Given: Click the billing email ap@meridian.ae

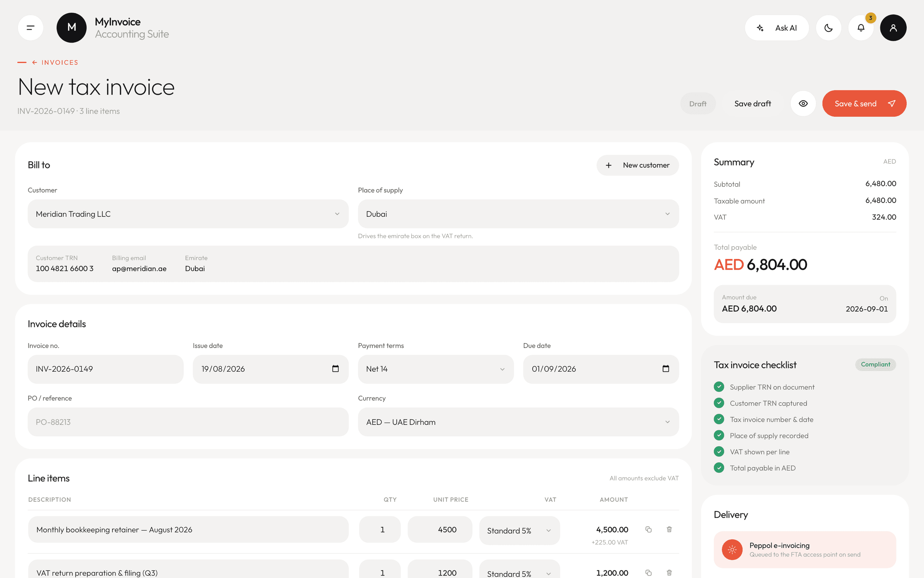Looking at the screenshot, I should tap(139, 268).
